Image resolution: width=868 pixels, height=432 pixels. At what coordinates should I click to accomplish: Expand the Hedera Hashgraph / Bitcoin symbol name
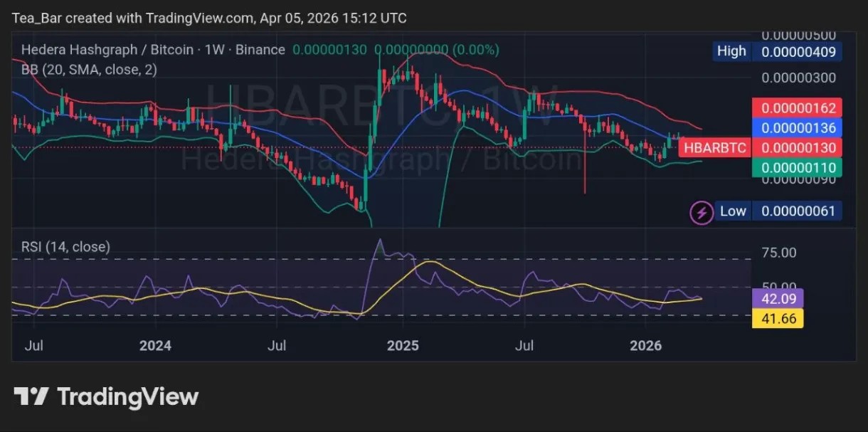pos(107,50)
